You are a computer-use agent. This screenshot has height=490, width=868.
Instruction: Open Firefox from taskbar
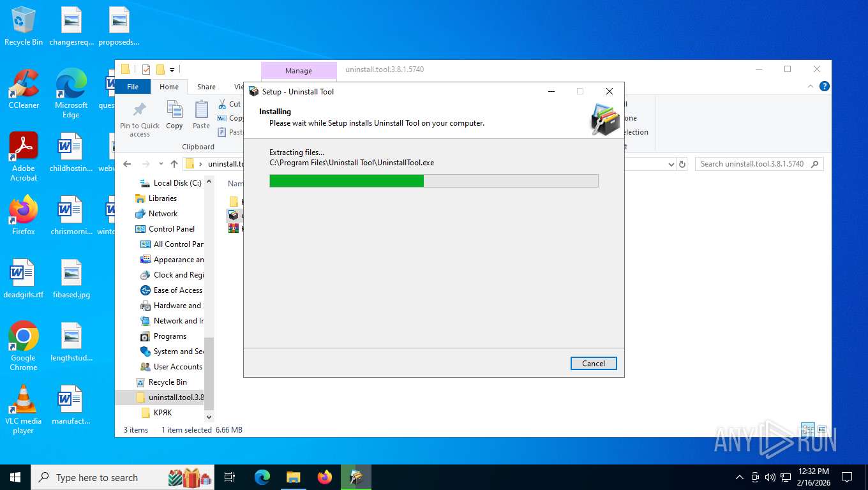point(325,477)
